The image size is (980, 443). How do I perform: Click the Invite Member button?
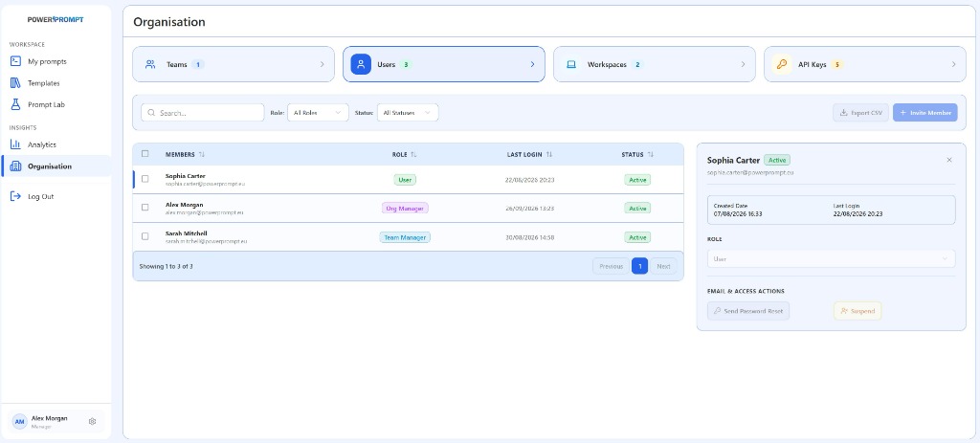925,113
